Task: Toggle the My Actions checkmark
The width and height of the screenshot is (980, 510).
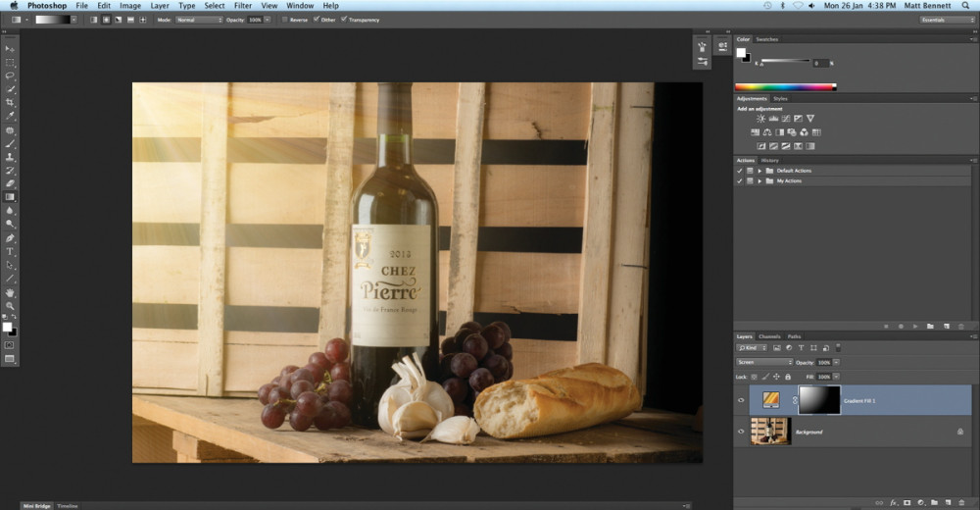Action: point(740,180)
